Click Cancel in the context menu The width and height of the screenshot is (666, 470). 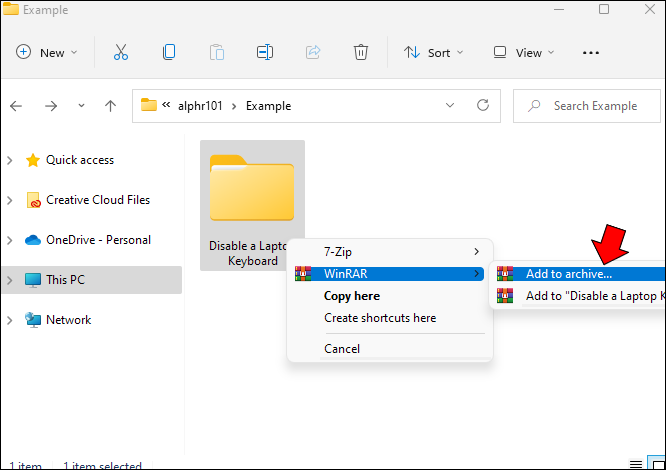(342, 349)
